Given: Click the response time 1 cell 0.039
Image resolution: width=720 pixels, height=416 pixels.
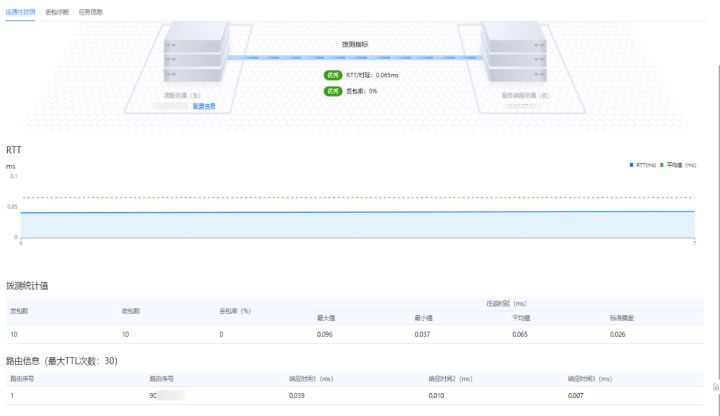Looking at the screenshot, I should (x=297, y=395).
